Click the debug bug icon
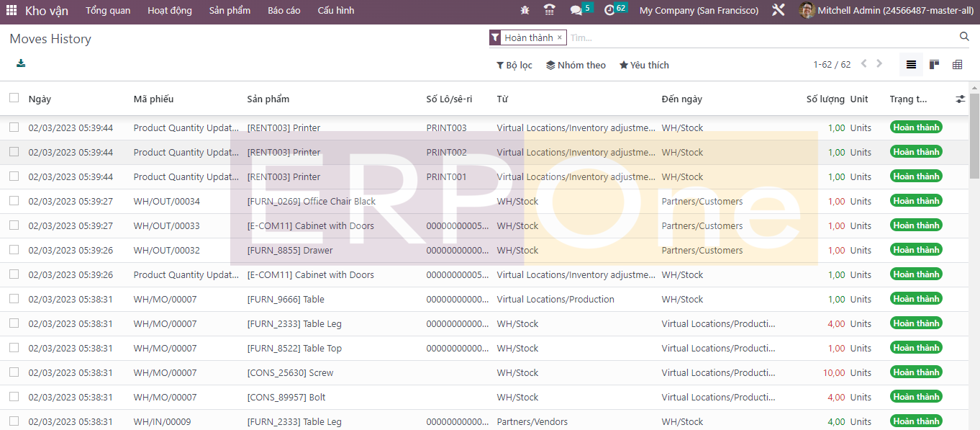The image size is (980, 430). coord(525,11)
